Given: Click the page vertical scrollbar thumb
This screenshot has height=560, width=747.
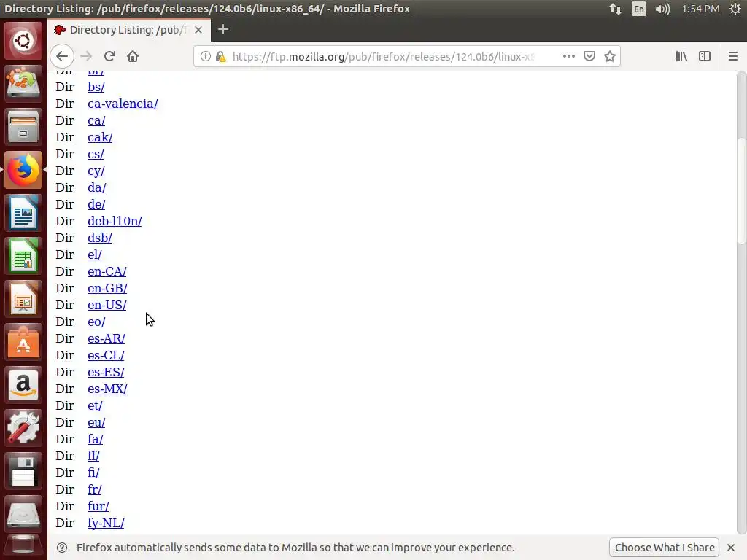Looking at the screenshot, I should pos(741,190).
